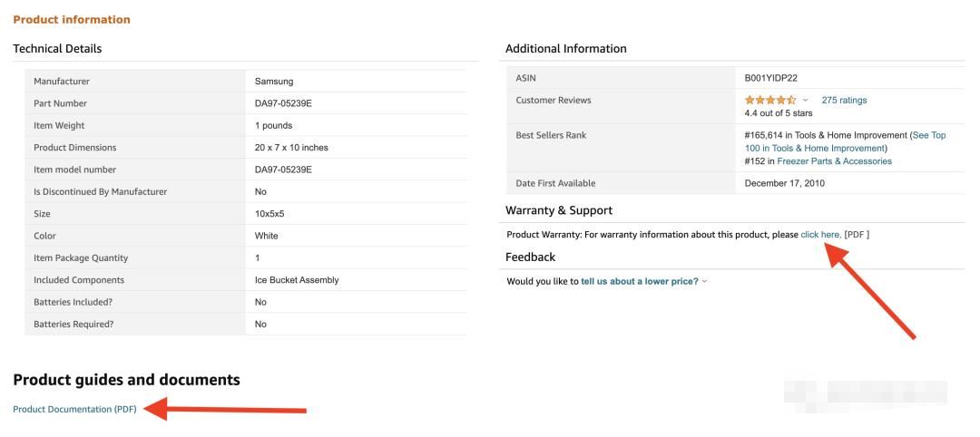Click the Product guides and documents heading

[126, 380]
